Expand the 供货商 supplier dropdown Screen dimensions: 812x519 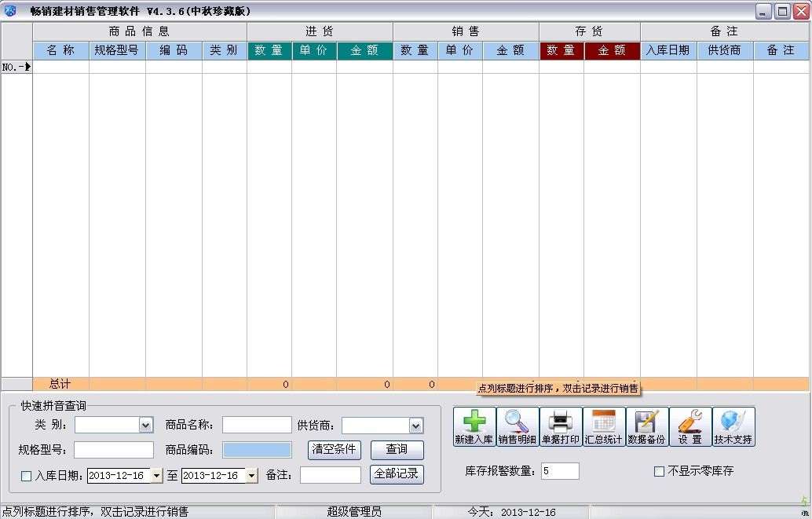pyautogui.click(x=416, y=426)
